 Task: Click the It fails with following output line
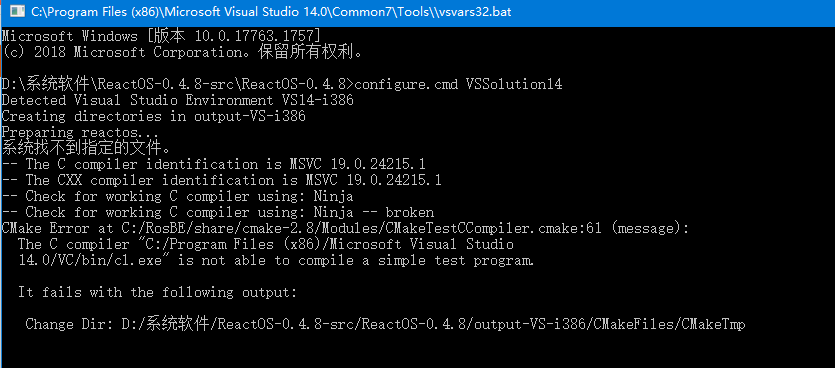tap(157, 292)
